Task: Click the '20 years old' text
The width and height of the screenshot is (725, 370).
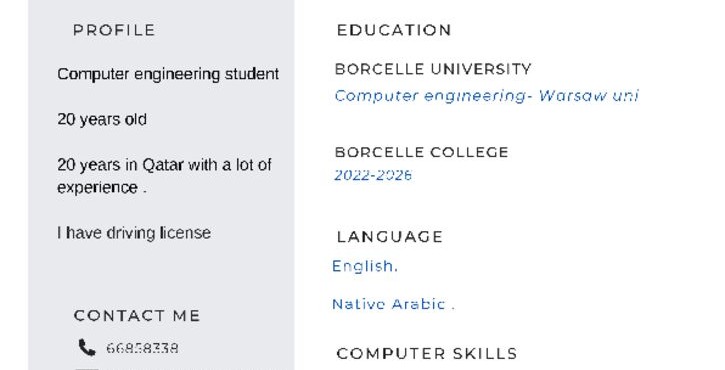Action: click(x=102, y=119)
